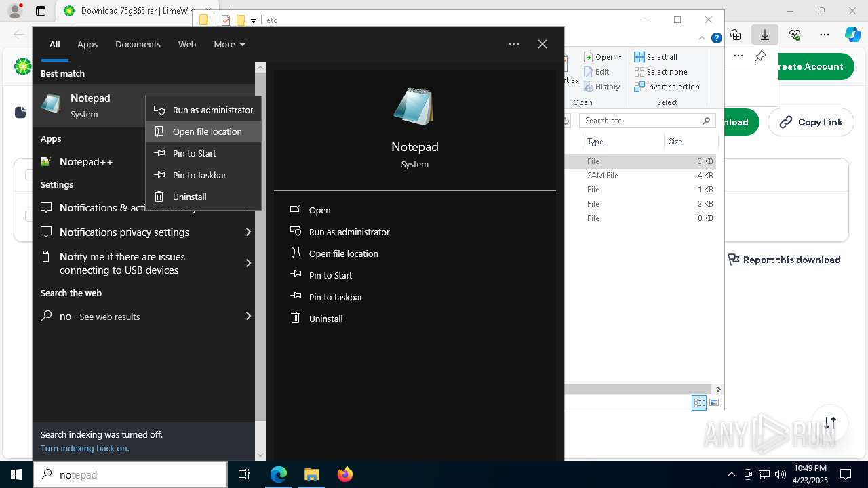Viewport: 868px width, 488px height.
Task: Click the Open icon in preview pane actions
Action: tap(295, 209)
